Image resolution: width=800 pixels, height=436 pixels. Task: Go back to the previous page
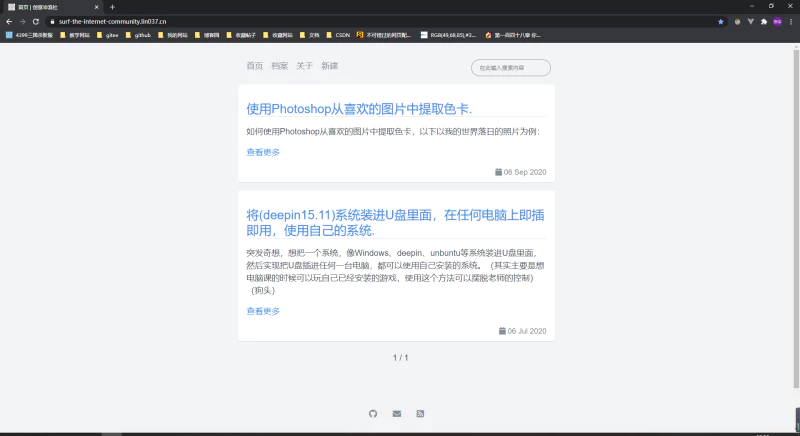[x=9, y=21]
